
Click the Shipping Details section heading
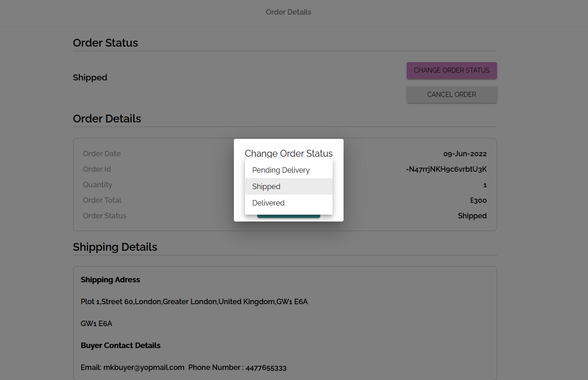[x=115, y=247]
